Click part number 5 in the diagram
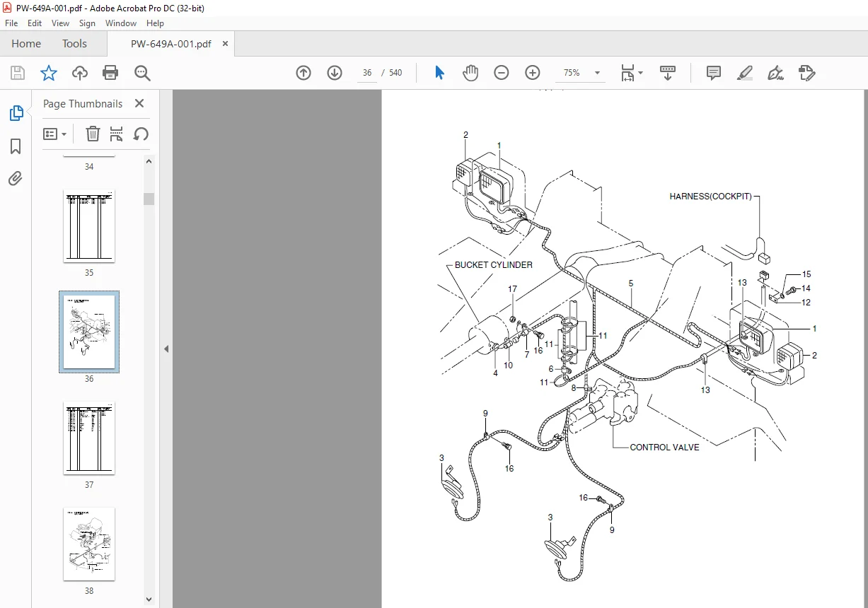 pyautogui.click(x=630, y=283)
